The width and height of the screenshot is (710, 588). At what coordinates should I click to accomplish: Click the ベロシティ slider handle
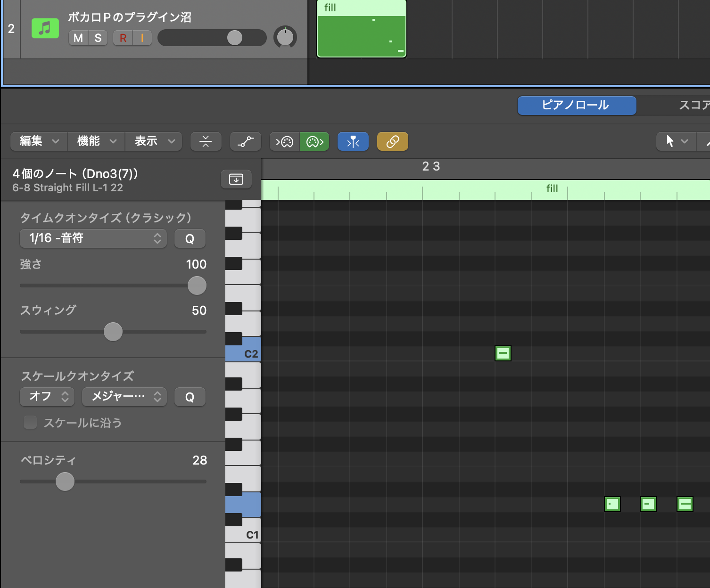(x=65, y=482)
